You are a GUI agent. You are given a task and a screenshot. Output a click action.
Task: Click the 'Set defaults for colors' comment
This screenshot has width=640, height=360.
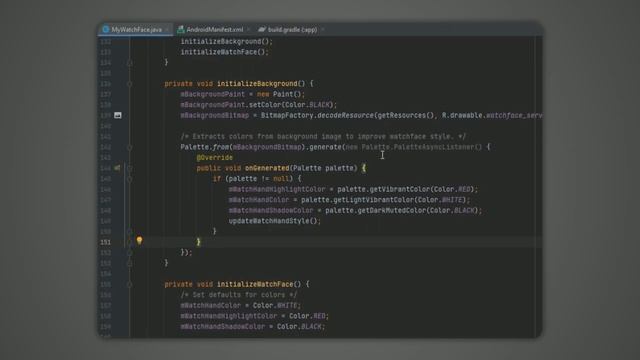click(x=239, y=295)
